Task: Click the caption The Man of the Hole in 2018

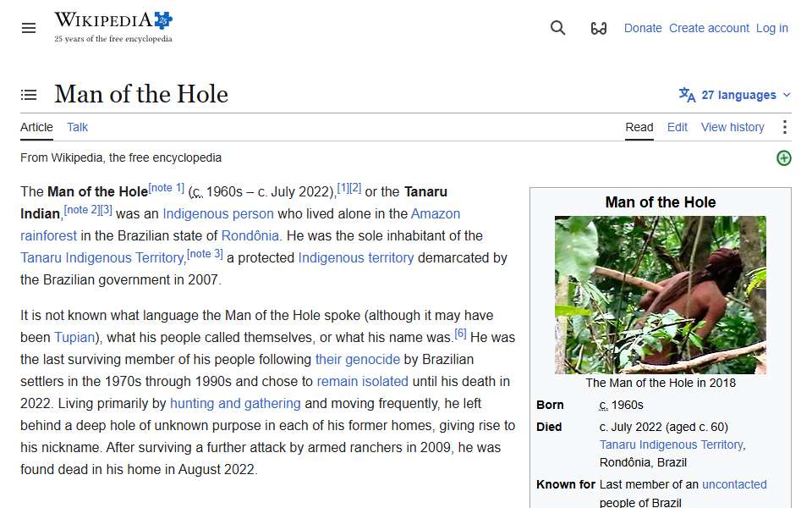Action: [x=661, y=383]
